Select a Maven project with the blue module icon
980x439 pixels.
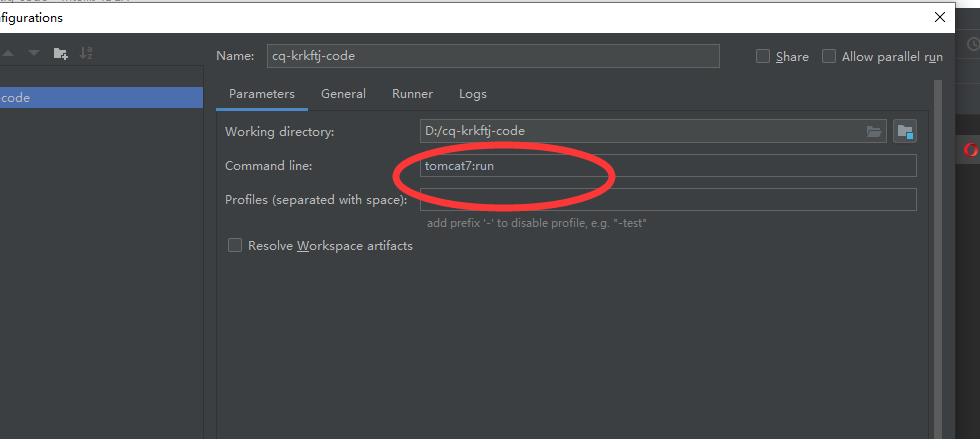point(905,131)
